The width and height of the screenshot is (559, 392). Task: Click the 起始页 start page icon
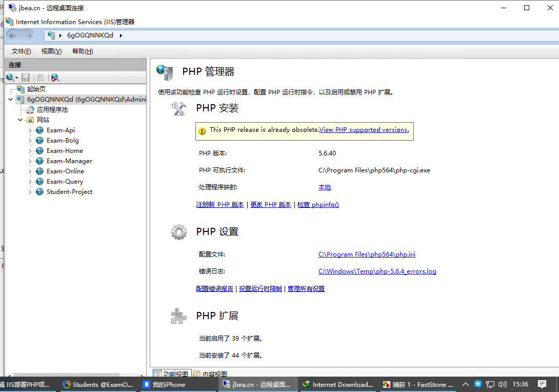click(21, 89)
